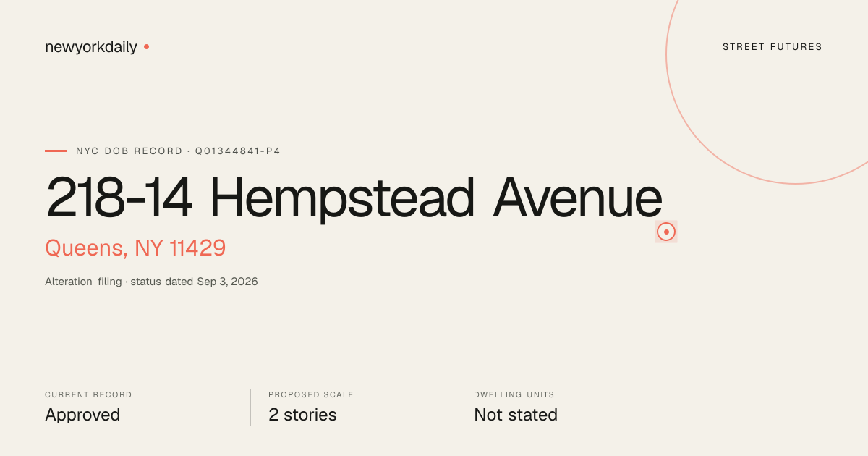Screen dimensions: 868x456
Task: Open the newyorkdaily logo
Action: click(91, 48)
